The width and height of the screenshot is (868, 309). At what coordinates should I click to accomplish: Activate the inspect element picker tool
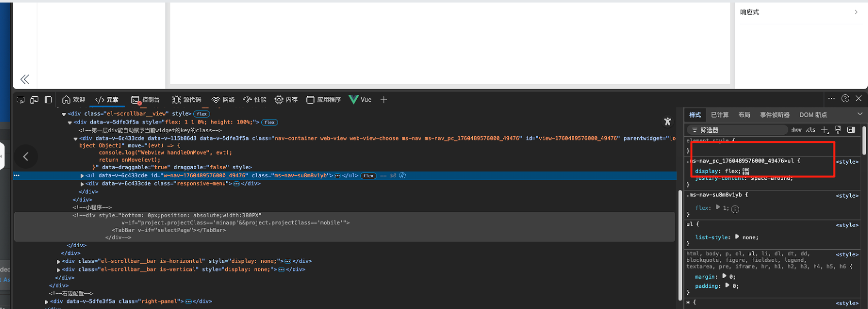(20, 100)
